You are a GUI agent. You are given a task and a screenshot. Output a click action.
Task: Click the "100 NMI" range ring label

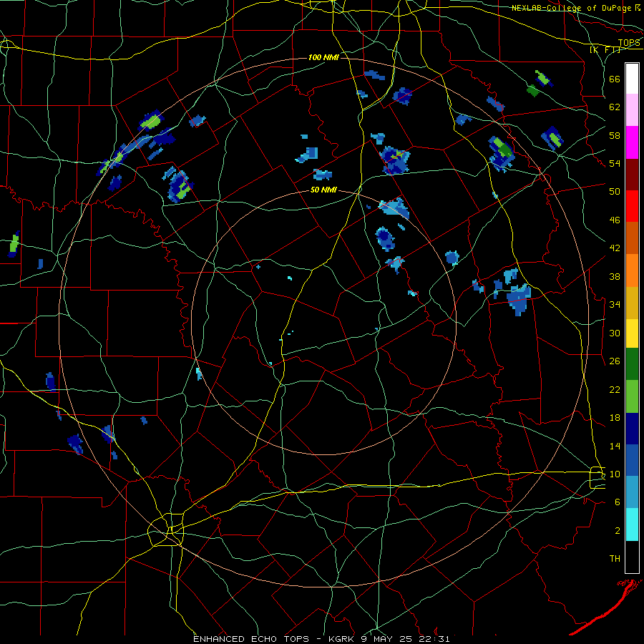(323, 57)
